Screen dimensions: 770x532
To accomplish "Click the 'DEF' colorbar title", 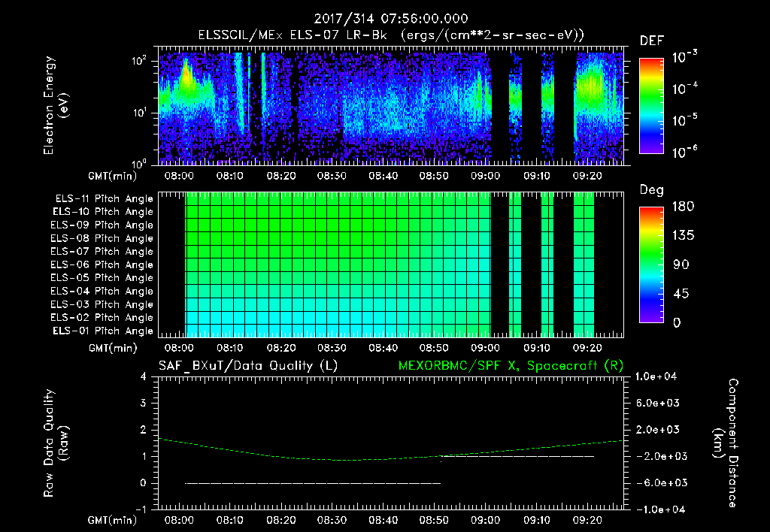I will point(652,41).
